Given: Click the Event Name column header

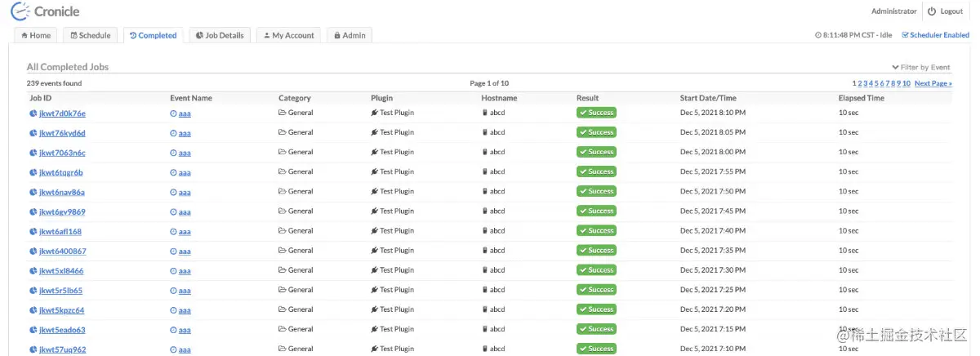Looking at the screenshot, I should click(x=190, y=98).
